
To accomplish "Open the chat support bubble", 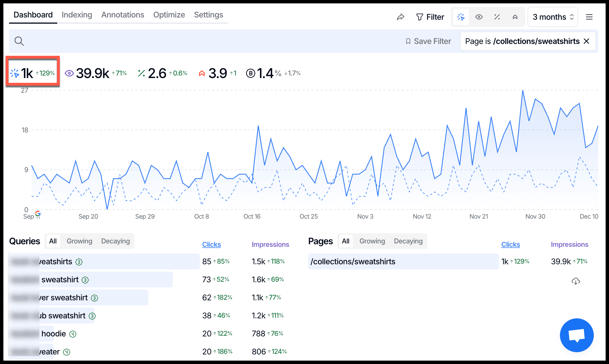I will click(577, 335).
